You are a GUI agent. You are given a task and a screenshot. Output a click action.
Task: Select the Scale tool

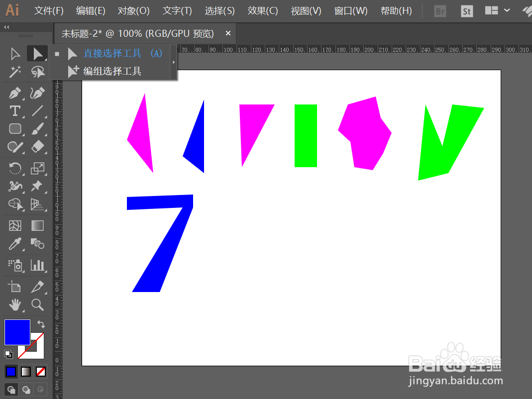click(x=37, y=168)
